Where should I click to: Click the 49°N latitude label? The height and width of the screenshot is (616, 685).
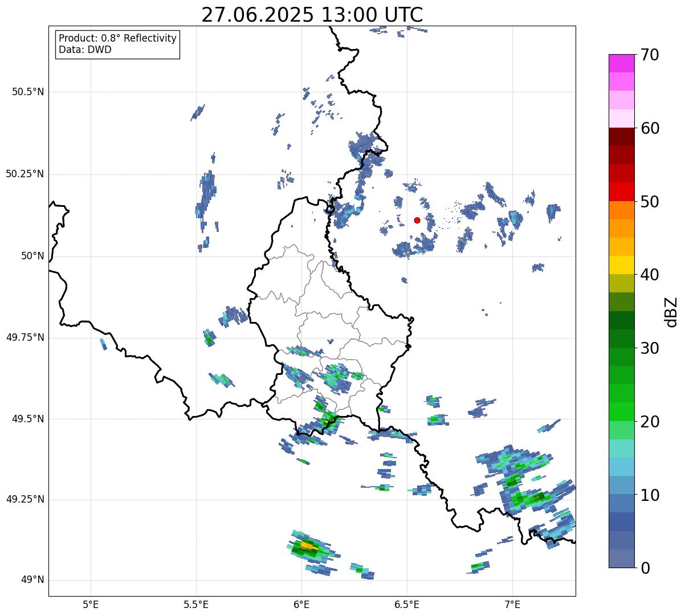(x=32, y=580)
